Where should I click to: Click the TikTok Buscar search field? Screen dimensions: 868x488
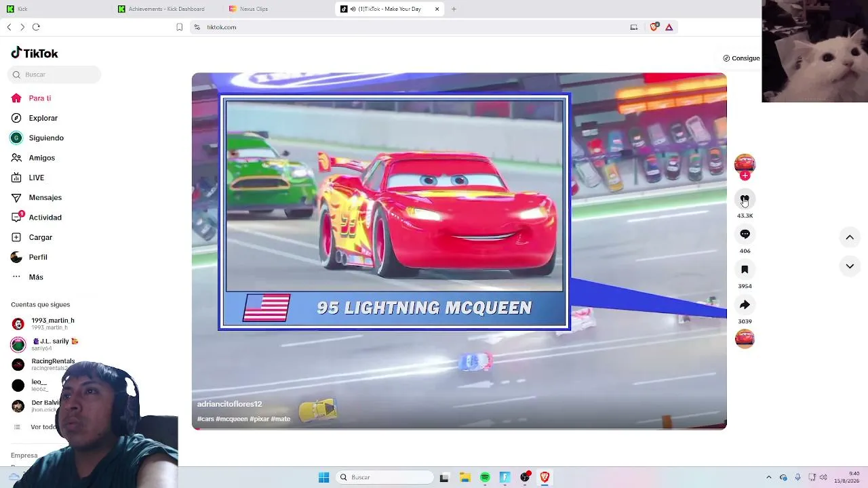point(56,75)
